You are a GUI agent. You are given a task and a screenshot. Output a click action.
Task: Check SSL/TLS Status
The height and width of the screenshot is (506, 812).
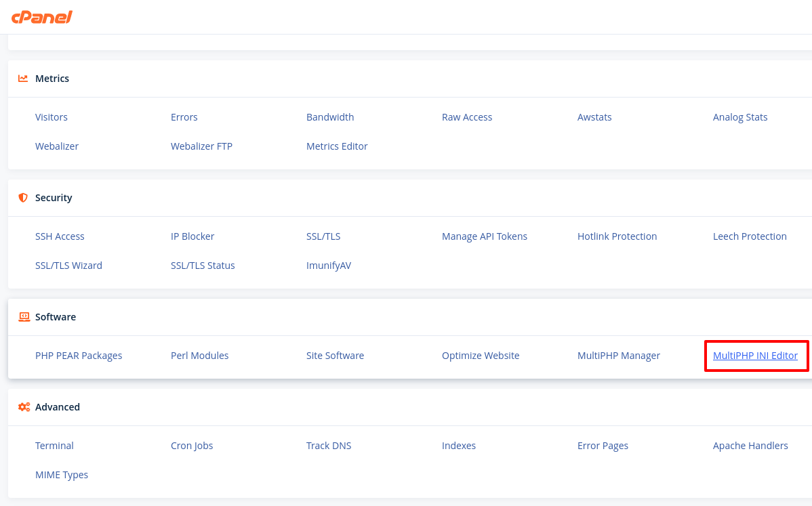203,265
